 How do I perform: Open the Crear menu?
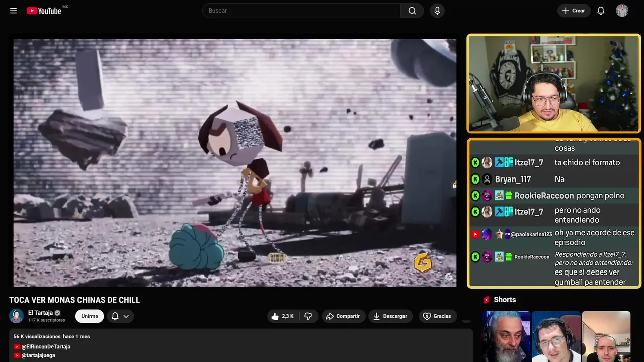click(x=574, y=11)
